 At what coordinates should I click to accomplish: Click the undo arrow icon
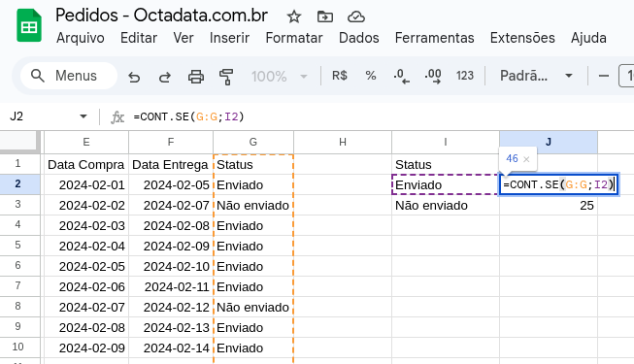pos(134,76)
